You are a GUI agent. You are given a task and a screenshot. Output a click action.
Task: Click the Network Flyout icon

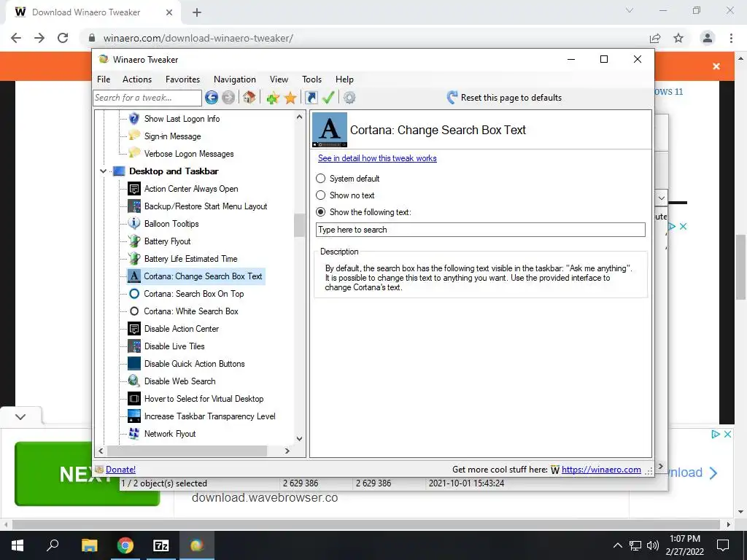click(x=134, y=434)
